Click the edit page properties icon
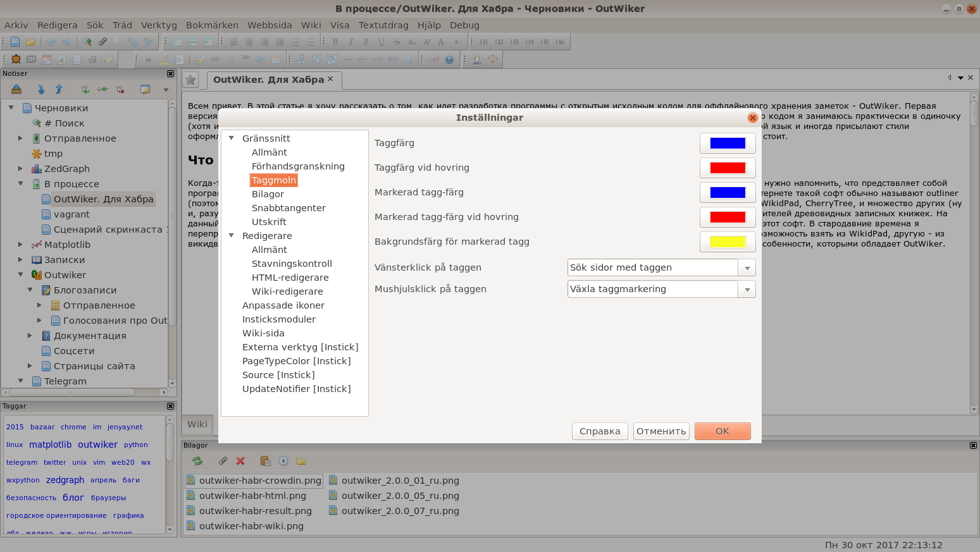Screen dimensions: 980x552 click(146, 89)
